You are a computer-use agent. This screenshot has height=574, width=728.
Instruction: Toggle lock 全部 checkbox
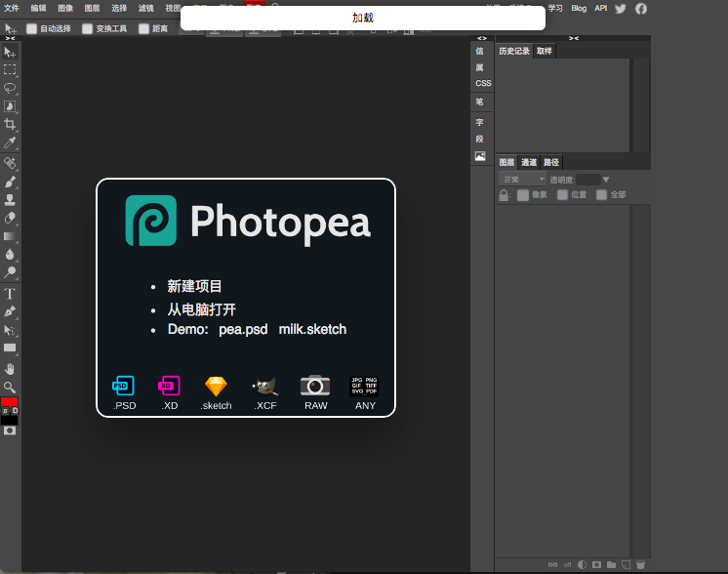pos(602,194)
